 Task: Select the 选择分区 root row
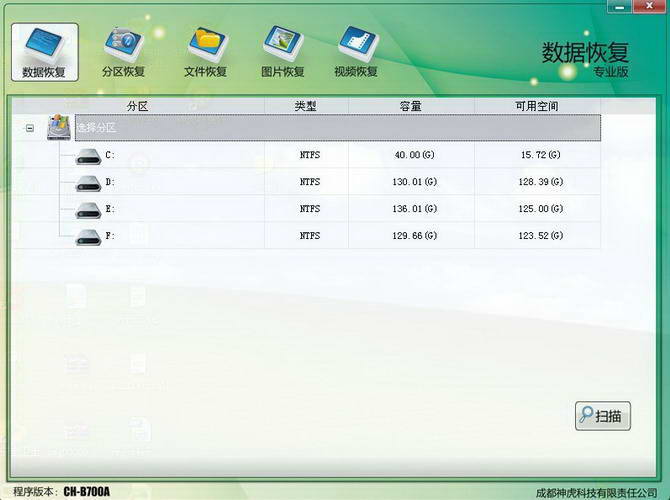coord(300,128)
